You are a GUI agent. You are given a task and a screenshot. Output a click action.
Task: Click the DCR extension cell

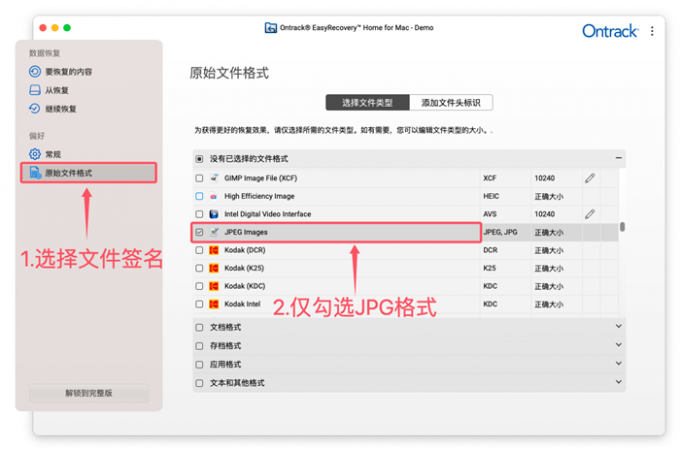[490, 250]
